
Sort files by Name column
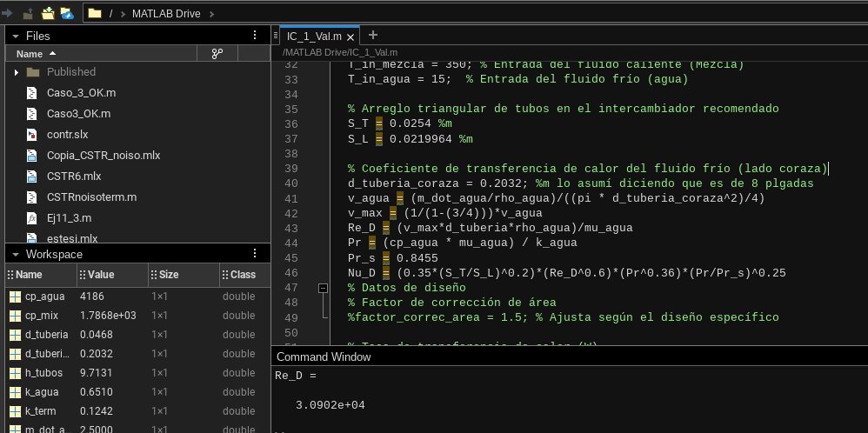click(36, 54)
